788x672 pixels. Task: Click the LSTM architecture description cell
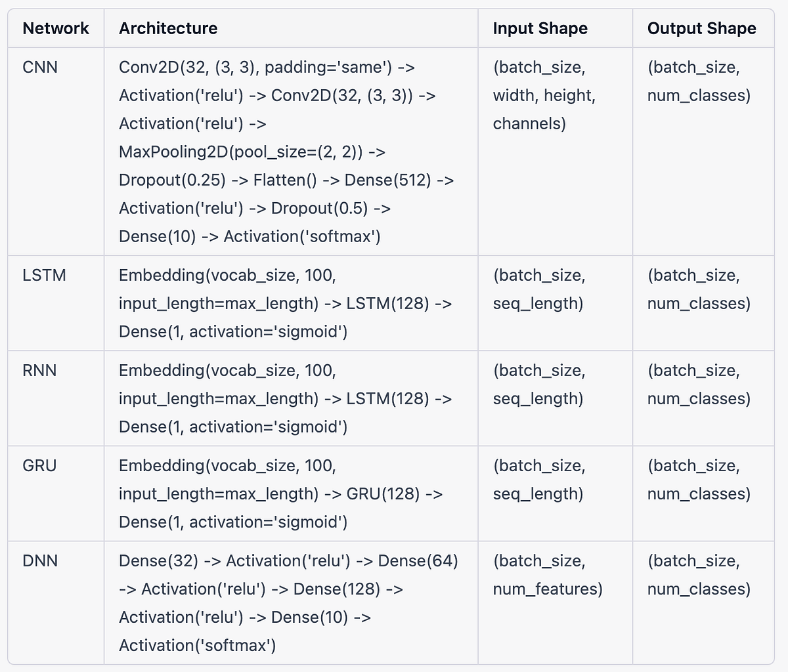click(x=286, y=303)
